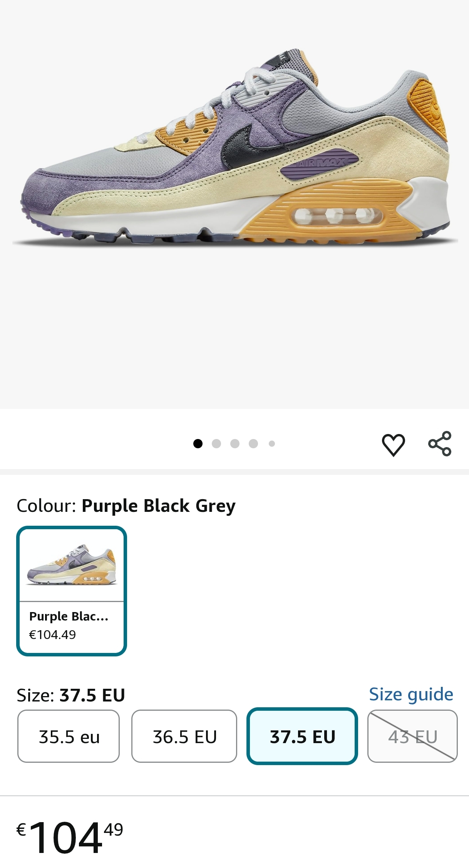Screen dimensions: 469x868
Task: Tap the small fifth carousel dot
Action: (272, 444)
